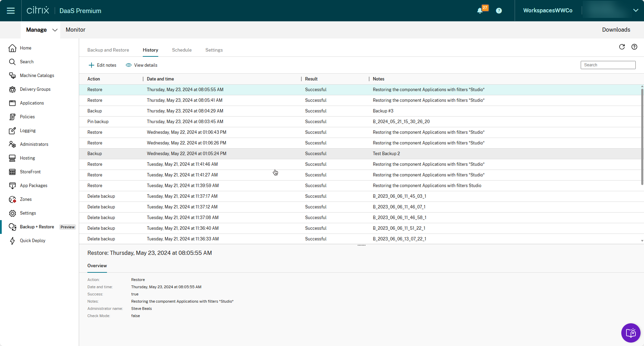The height and width of the screenshot is (346, 644).
Task: Refresh the history list
Action: (622, 47)
